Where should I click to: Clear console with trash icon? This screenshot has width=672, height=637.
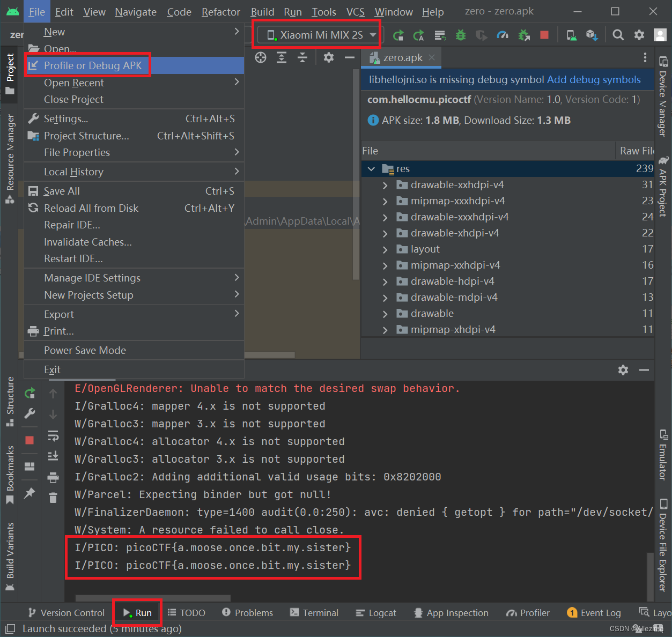click(53, 498)
